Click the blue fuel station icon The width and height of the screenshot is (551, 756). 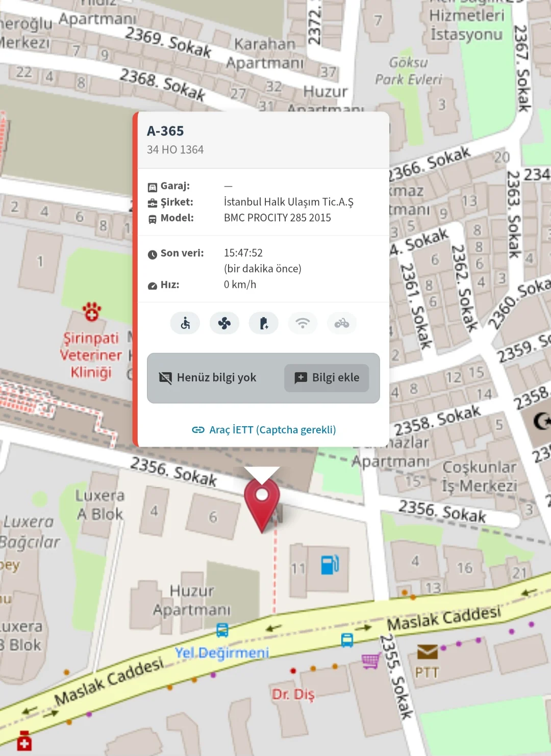(x=330, y=565)
